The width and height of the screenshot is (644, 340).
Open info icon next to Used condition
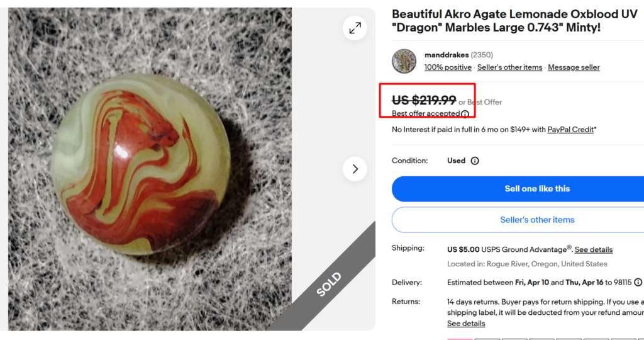[x=475, y=161]
